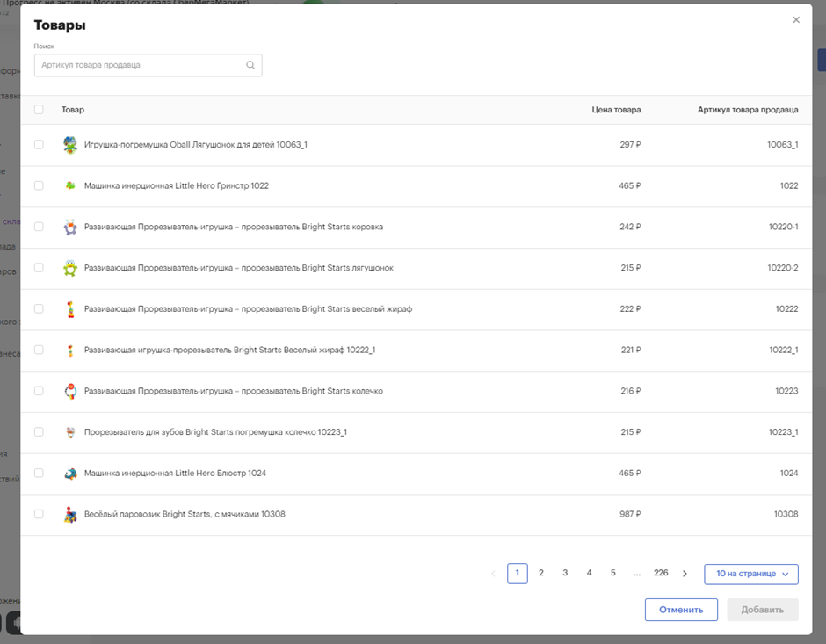Click article number 10220-1
The width and height of the screenshot is (826, 644).
pos(783,227)
